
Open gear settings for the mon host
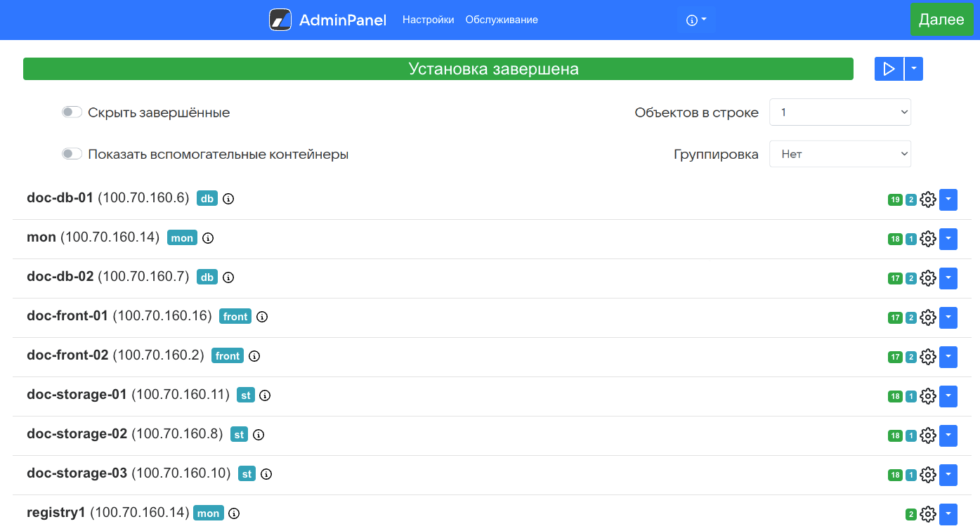928,239
